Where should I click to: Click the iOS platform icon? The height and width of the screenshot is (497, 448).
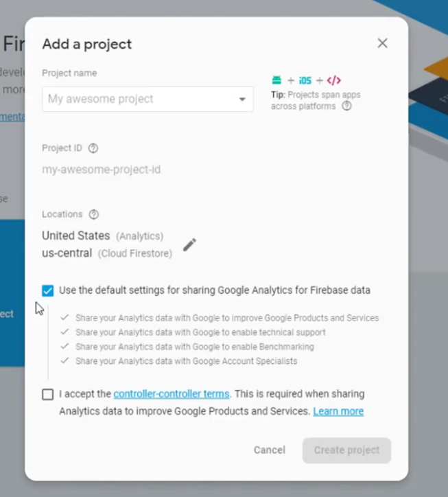[x=305, y=80]
